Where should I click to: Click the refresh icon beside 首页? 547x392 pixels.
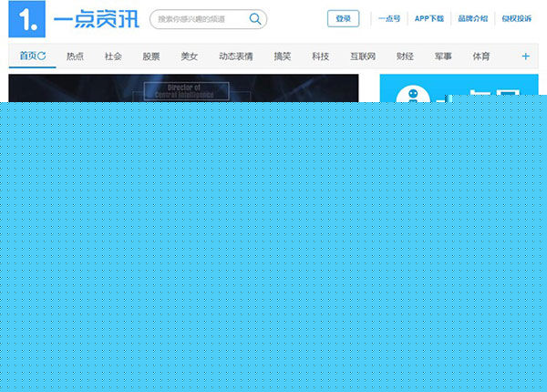(42, 56)
